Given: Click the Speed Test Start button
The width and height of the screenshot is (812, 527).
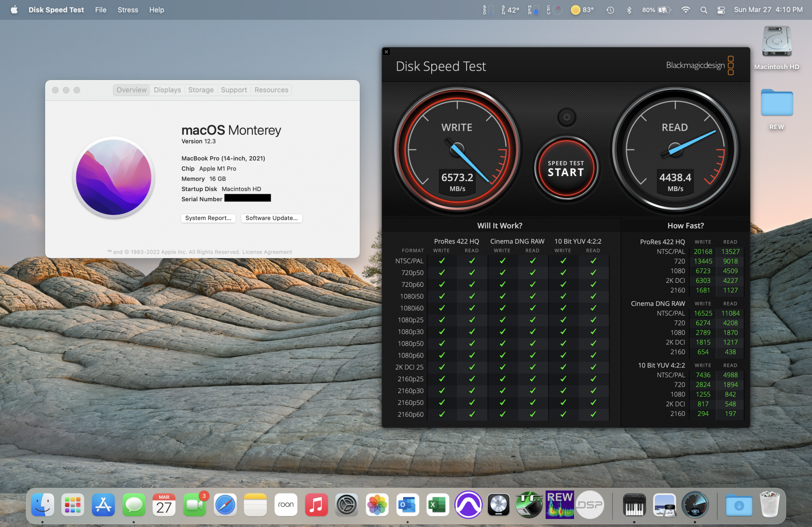Looking at the screenshot, I should coord(566,168).
